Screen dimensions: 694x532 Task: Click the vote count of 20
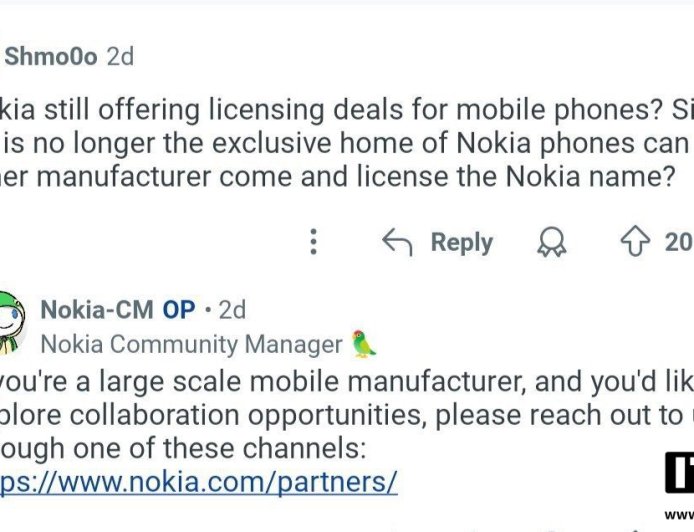click(x=678, y=242)
